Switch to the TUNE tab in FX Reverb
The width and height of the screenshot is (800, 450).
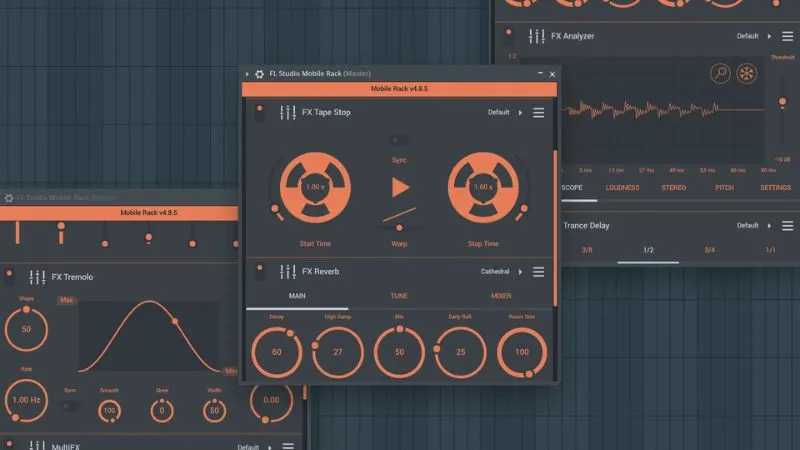[x=399, y=296]
